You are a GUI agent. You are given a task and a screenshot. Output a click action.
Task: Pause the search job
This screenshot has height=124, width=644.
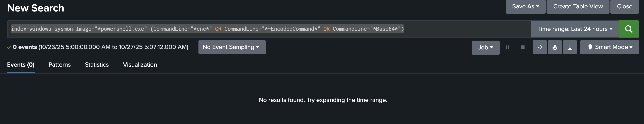507,47
